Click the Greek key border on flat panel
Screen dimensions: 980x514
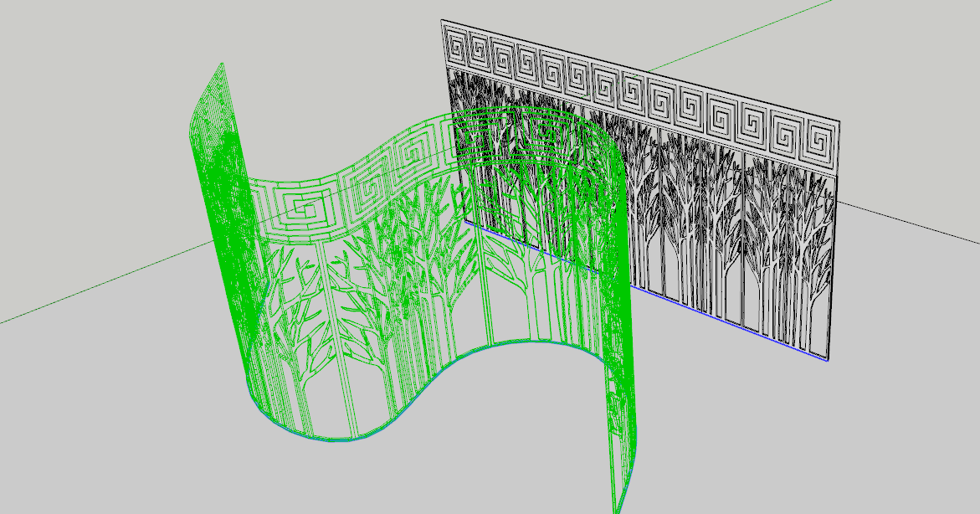[x=640, y=94]
